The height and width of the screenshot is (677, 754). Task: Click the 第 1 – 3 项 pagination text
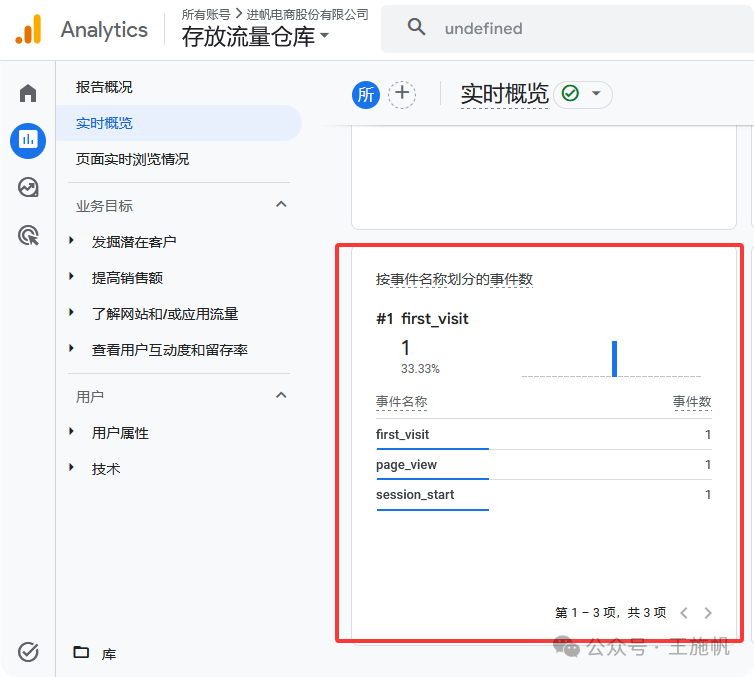point(610,613)
